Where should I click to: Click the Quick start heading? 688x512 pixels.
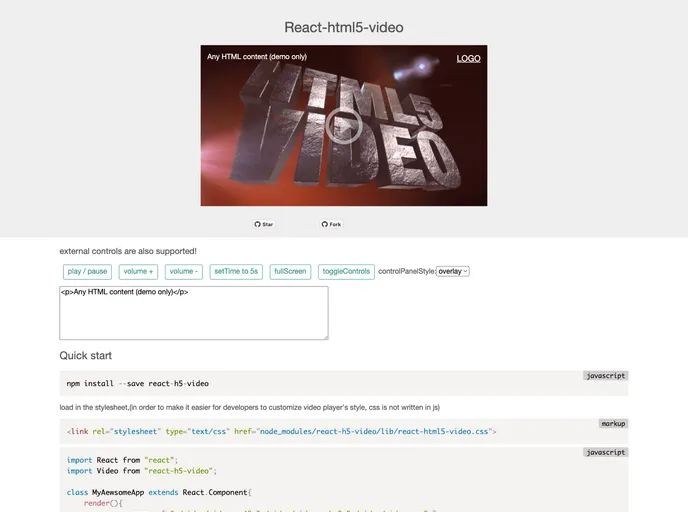[86, 355]
